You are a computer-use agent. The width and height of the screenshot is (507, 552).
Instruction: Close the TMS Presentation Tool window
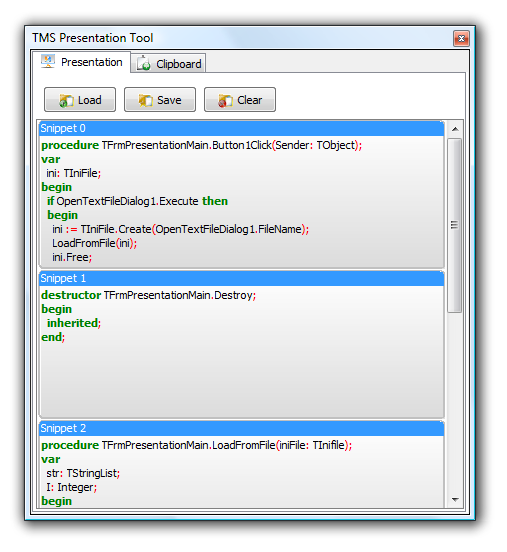point(461,38)
